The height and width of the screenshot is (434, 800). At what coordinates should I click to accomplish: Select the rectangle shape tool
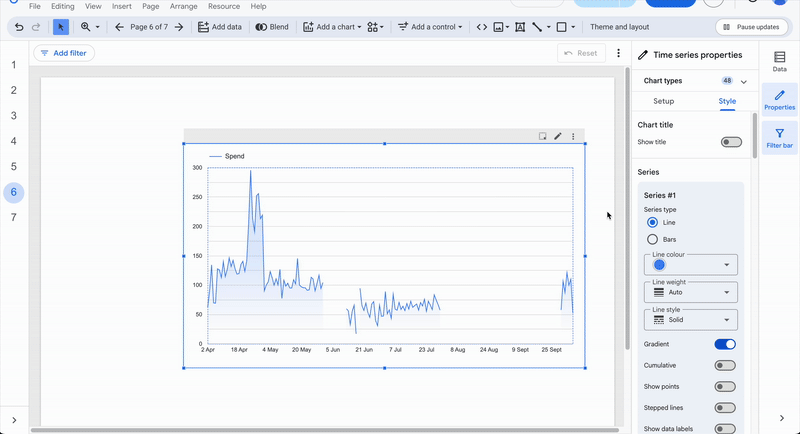coord(561,27)
